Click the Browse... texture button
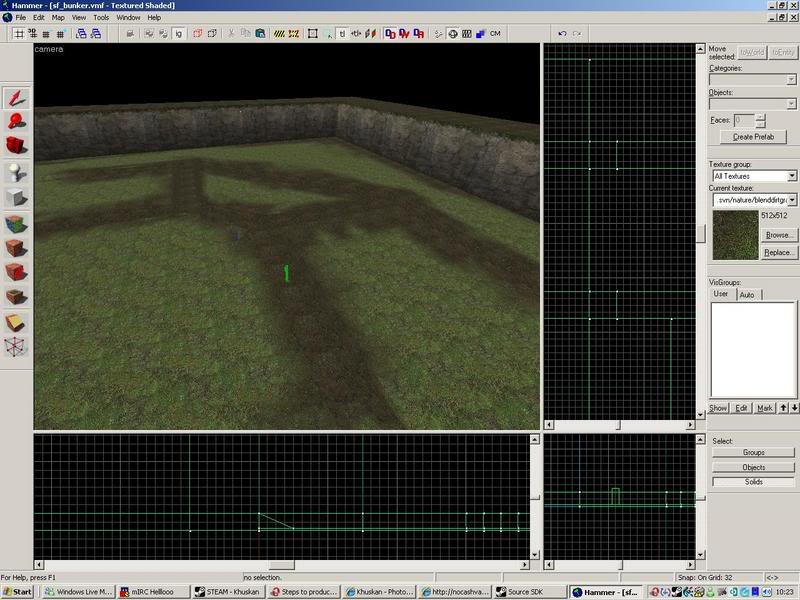The width and height of the screenshot is (800, 600). [x=779, y=235]
